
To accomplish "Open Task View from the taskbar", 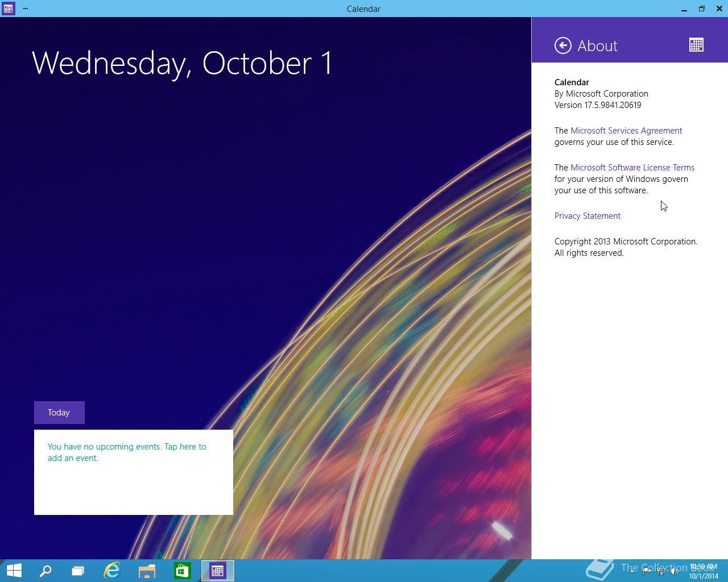I will (x=78, y=571).
